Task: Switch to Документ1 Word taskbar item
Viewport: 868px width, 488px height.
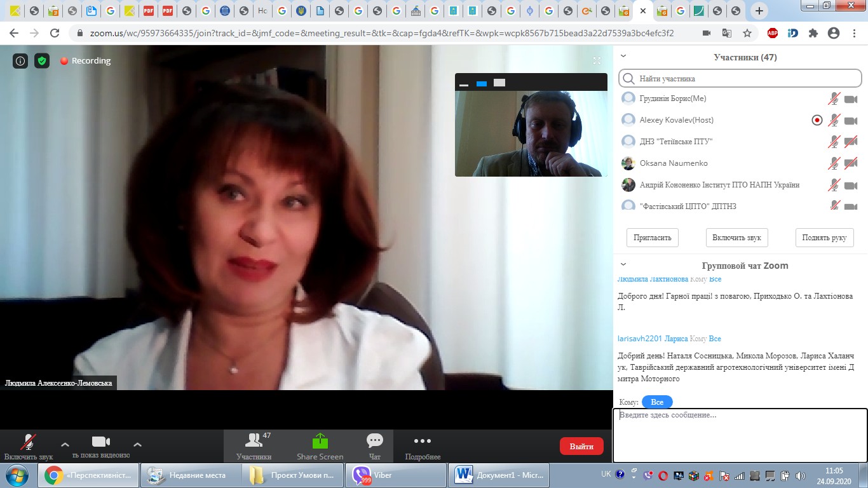Action: [x=499, y=475]
